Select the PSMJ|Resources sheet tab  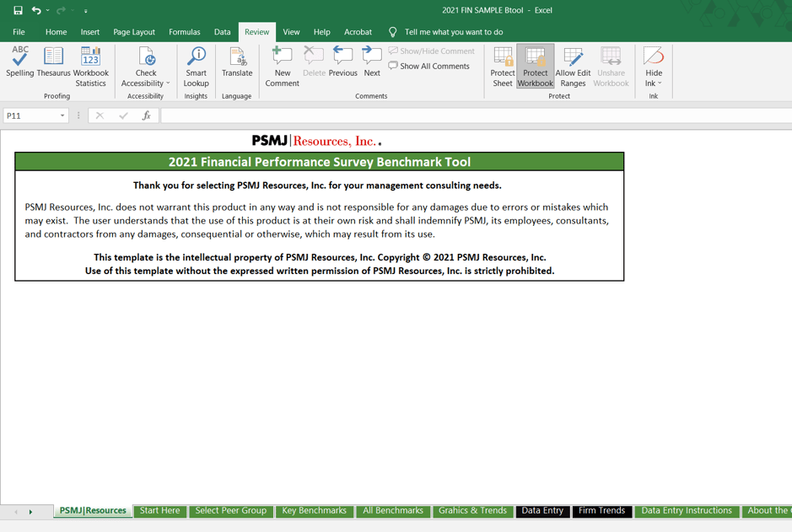[93, 511]
